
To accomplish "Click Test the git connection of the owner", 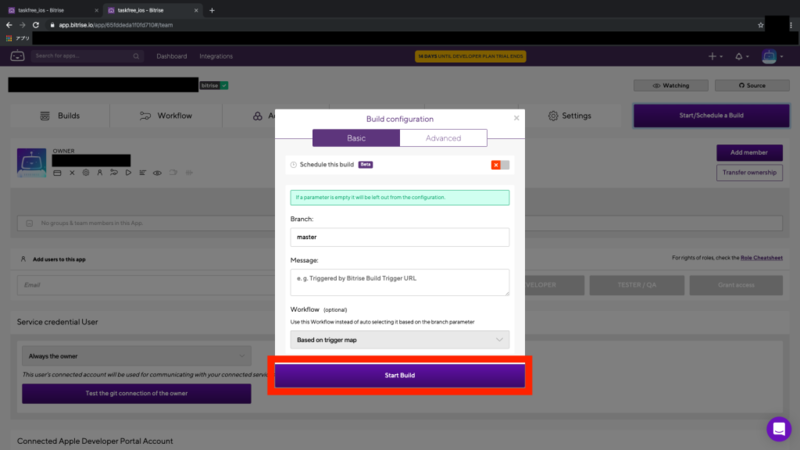I will click(x=136, y=393).
